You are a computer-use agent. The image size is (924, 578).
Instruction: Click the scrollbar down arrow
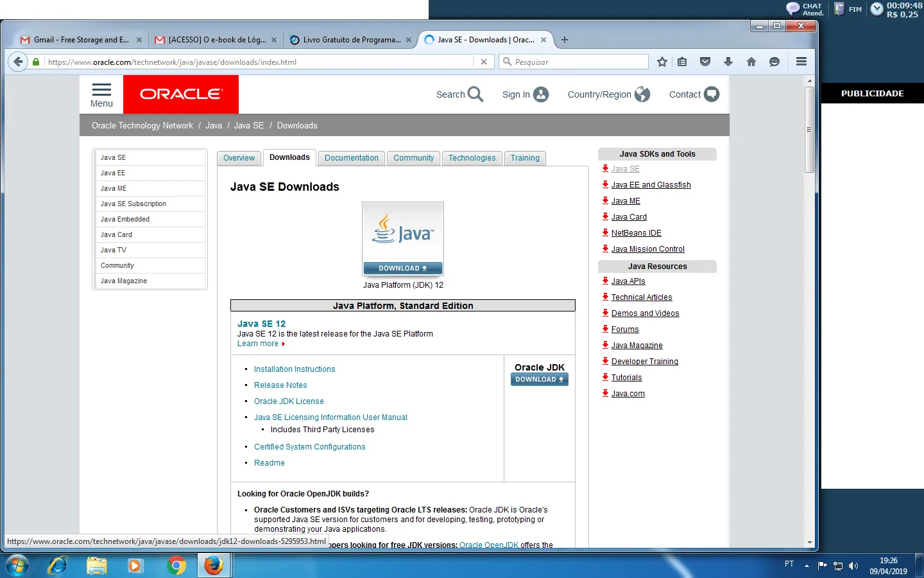(x=810, y=543)
